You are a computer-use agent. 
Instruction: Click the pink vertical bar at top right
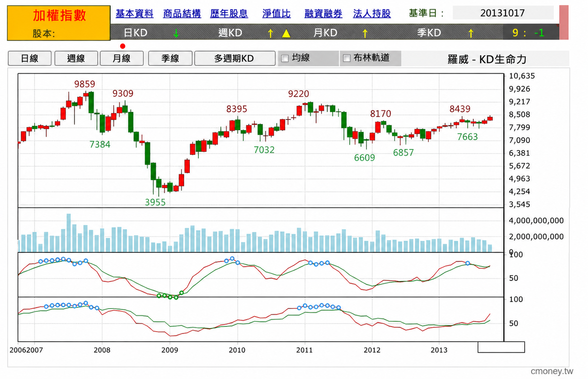pos(564,22)
